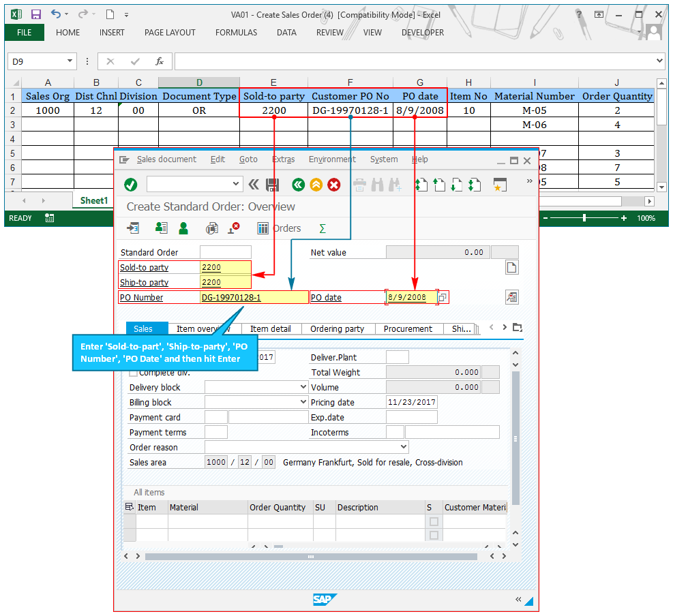Click the yellow Exit up-arrow icon
The image size is (673, 616).
tap(316, 185)
